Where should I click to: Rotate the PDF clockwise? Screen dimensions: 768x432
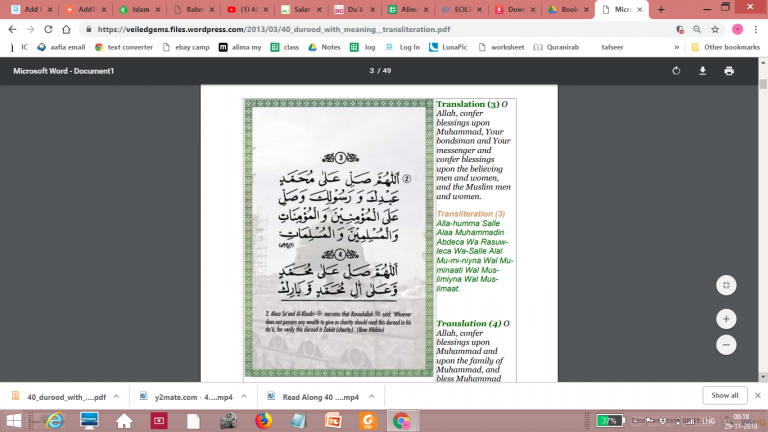(x=676, y=71)
